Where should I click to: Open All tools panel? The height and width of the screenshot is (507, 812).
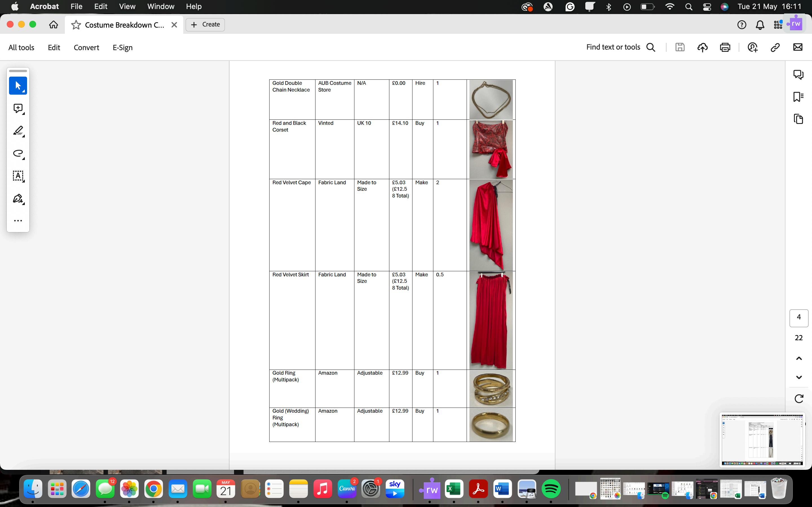click(21, 48)
